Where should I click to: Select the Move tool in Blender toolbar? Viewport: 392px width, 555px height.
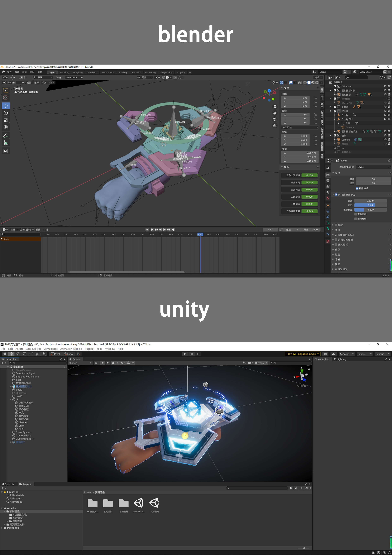coord(6,106)
